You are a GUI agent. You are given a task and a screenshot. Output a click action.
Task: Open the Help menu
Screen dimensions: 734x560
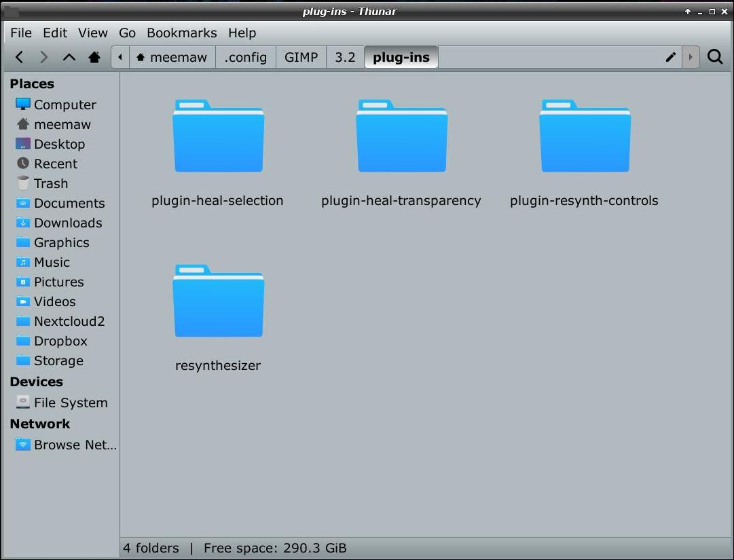point(242,33)
